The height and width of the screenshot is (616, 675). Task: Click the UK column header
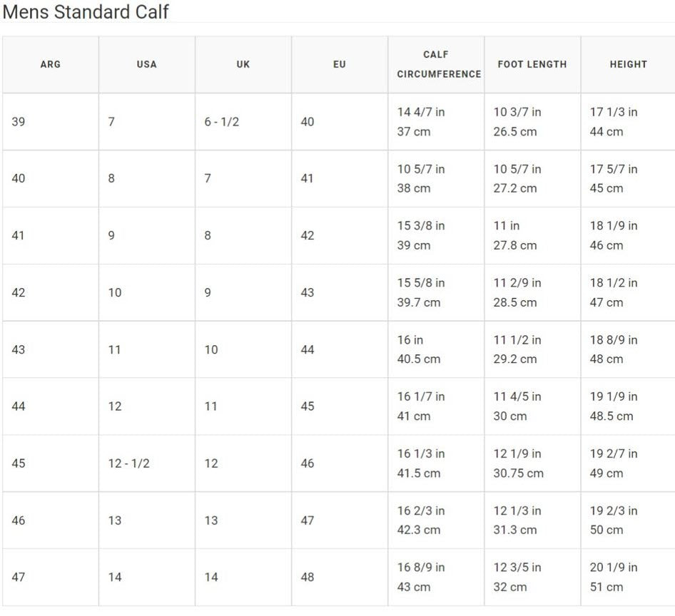[x=243, y=64]
